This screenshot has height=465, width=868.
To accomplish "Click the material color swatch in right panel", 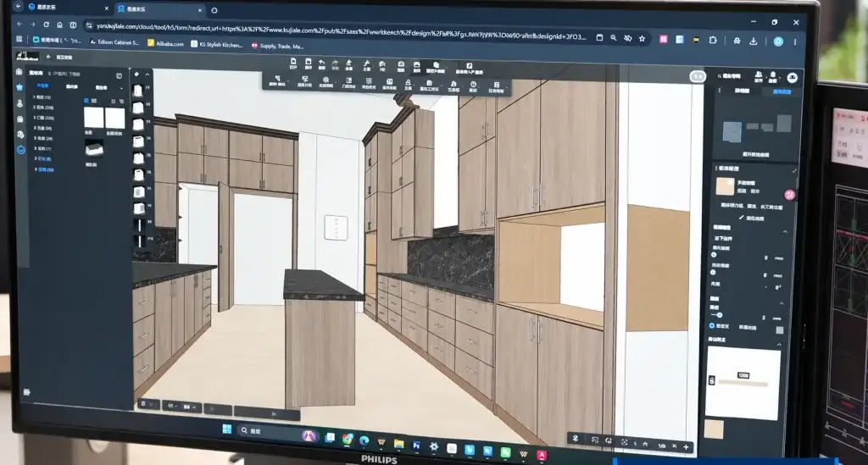I will 725,186.
